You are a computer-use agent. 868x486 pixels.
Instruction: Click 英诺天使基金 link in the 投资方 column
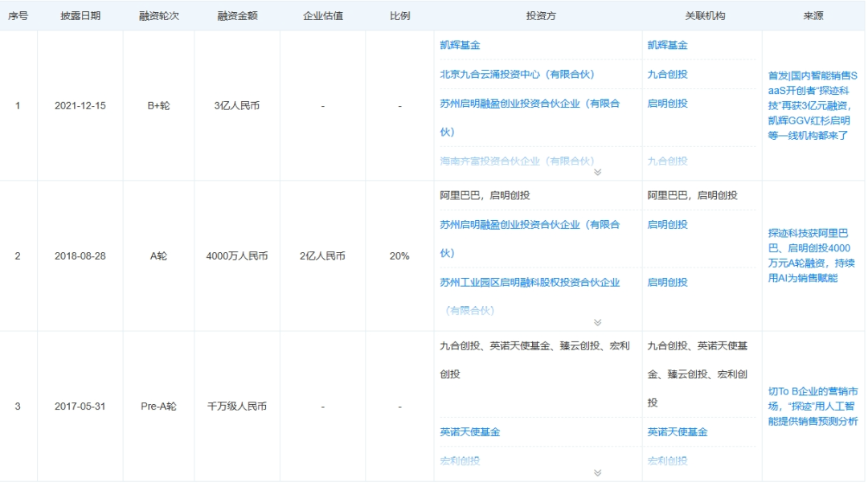click(469, 432)
